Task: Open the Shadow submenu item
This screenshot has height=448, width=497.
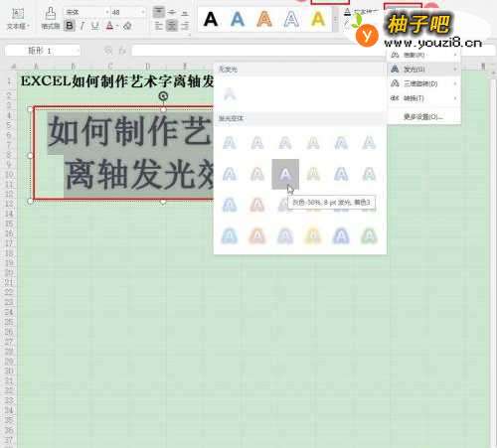Action: [423, 55]
